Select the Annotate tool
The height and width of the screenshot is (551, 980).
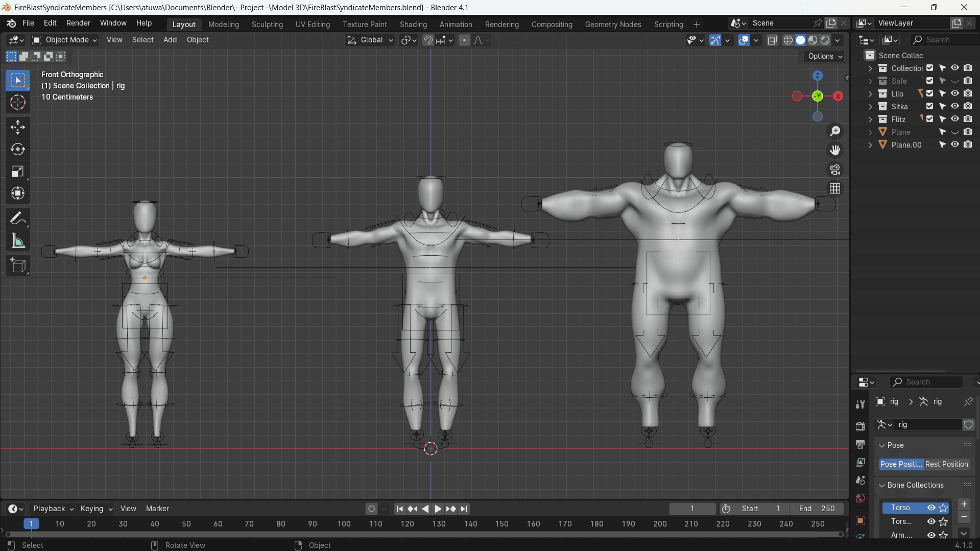18,219
